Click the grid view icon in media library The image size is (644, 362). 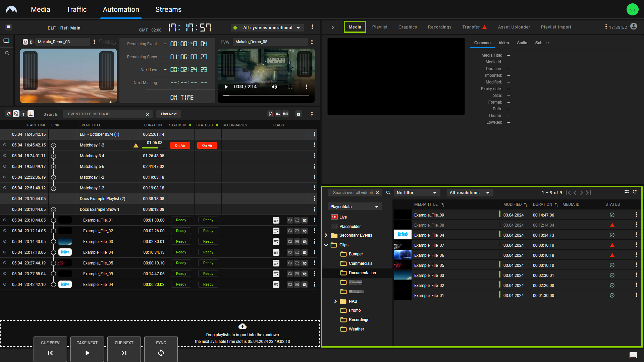626,192
